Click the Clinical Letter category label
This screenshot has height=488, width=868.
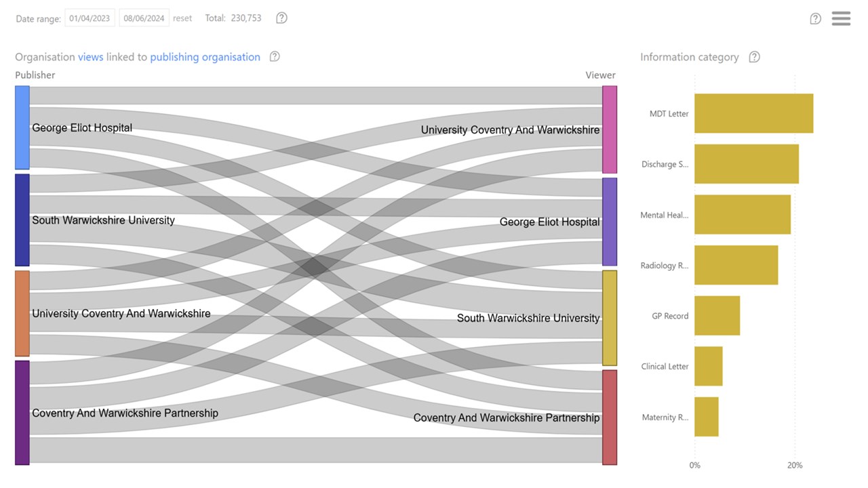(665, 367)
